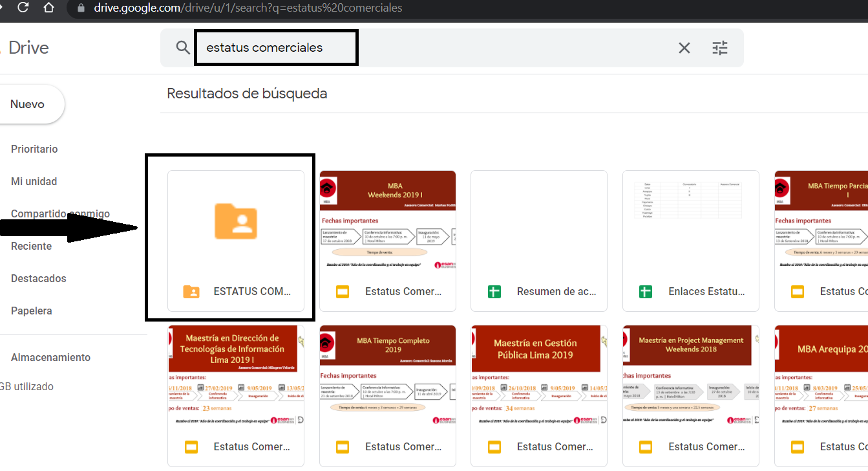Screen dimensions: 868x471
Task: Click the Slides icon under MBA Tiempo Completo
Action: point(343,447)
